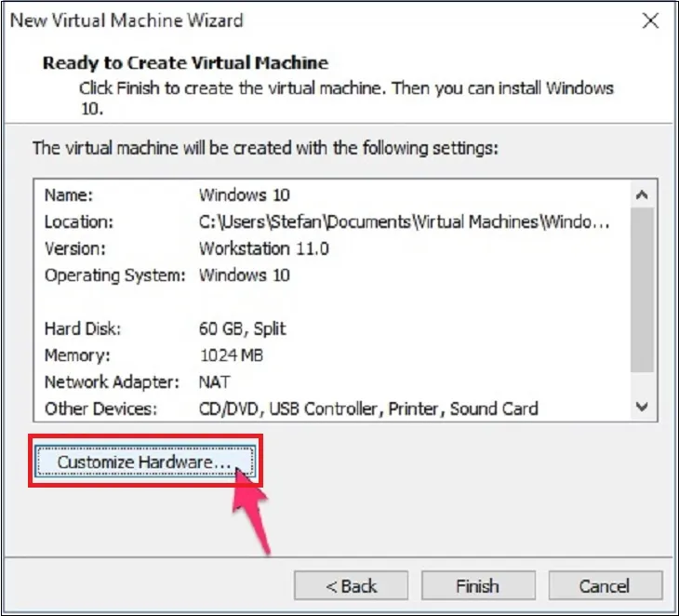The image size is (679, 616).
Task: Click Finish to create the virtual machine
Action: tap(478, 585)
